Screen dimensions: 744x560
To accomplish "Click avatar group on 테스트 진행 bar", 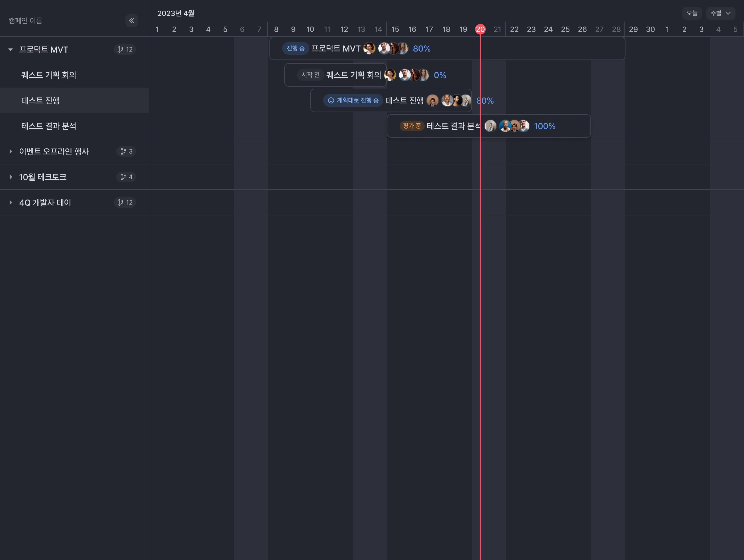I will (x=456, y=100).
